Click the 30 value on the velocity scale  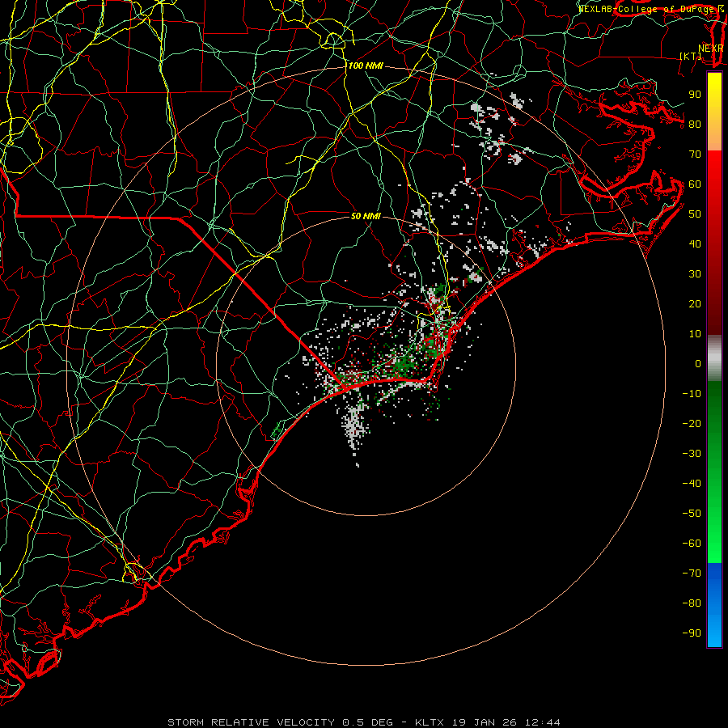[x=695, y=274]
